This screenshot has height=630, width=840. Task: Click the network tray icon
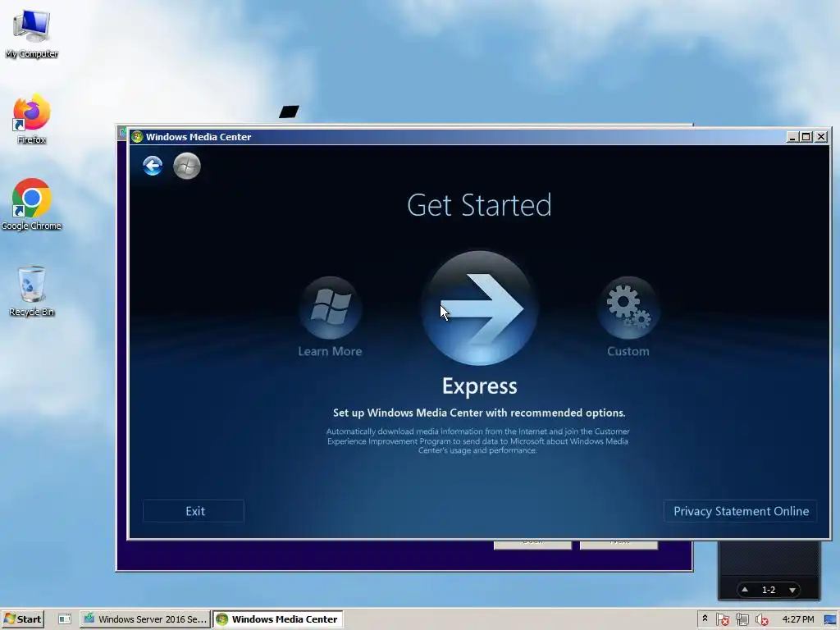(x=742, y=619)
